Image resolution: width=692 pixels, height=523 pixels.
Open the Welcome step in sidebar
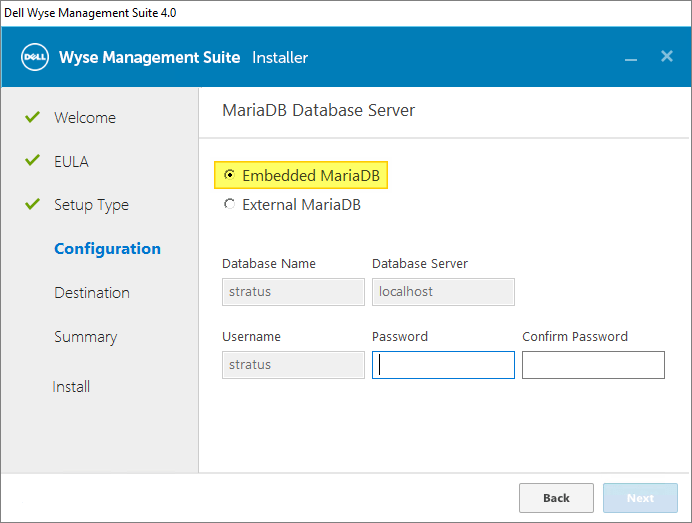click(85, 118)
